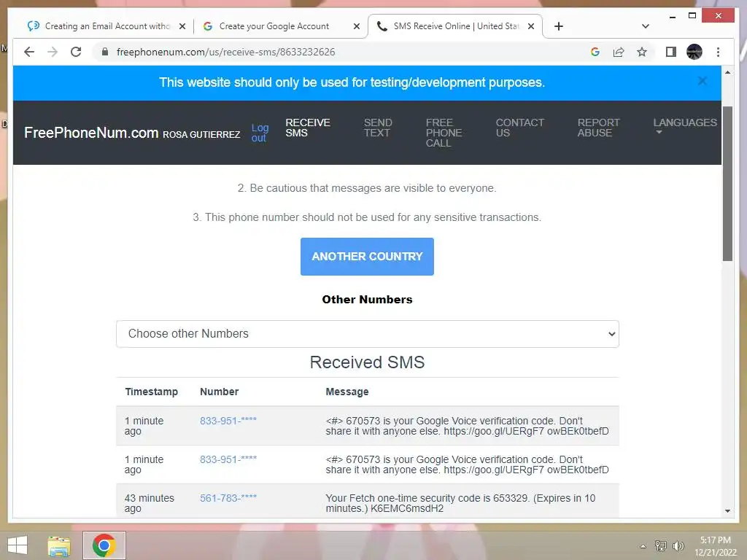Close the SMS Receive Online tab
The height and width of the screenshot is (560, 747).
coord(531,26)
